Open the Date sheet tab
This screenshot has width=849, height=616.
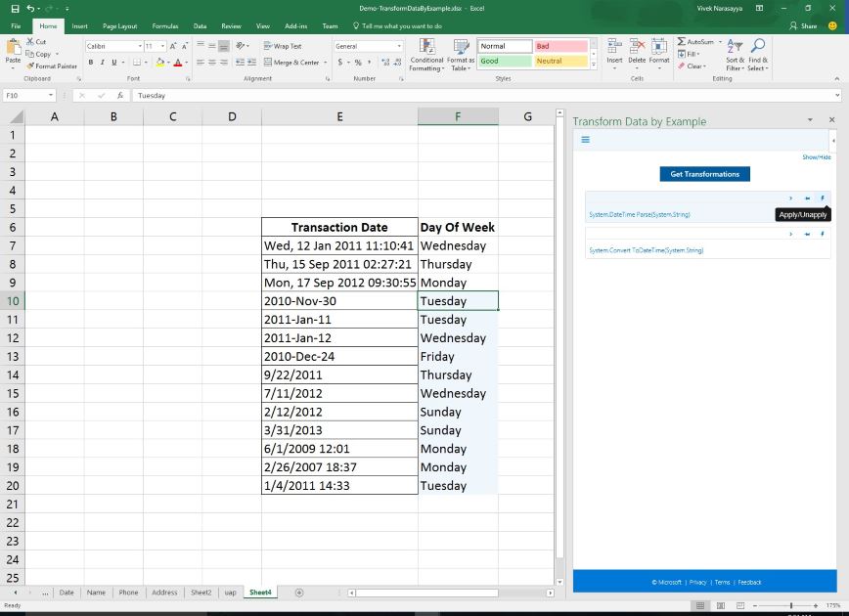pos(66,592)
